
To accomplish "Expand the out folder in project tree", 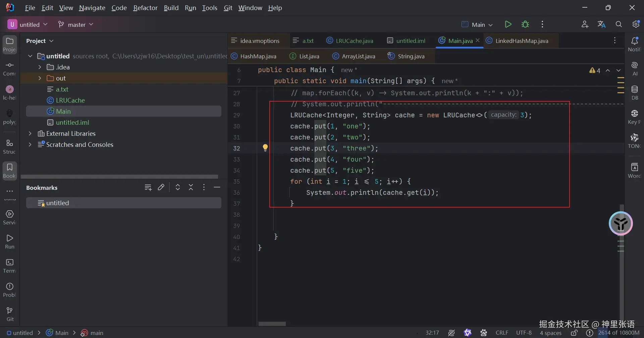I will point(40,78).
